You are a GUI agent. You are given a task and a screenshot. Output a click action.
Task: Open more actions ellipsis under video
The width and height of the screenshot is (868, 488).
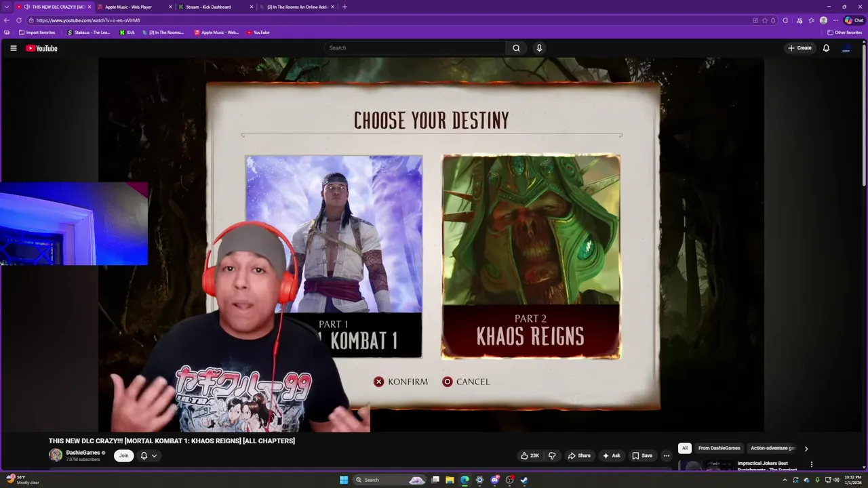(x=666, y=455)
